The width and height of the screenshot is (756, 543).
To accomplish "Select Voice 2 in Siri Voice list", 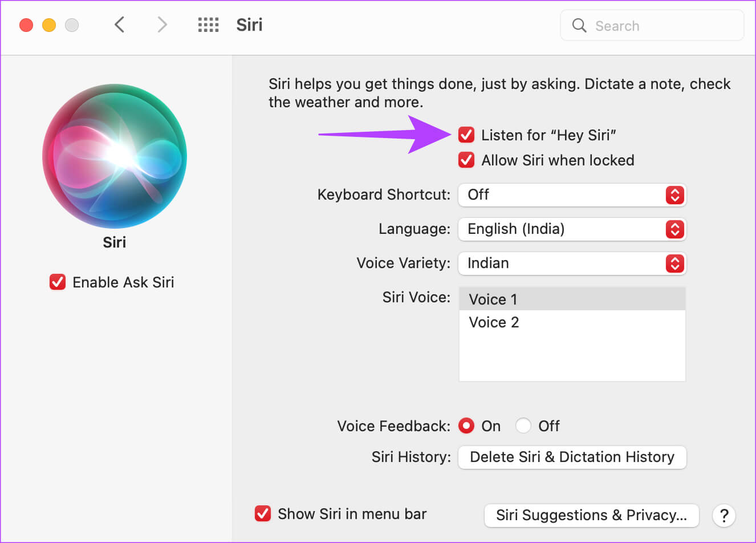I will tap(572, 322).
